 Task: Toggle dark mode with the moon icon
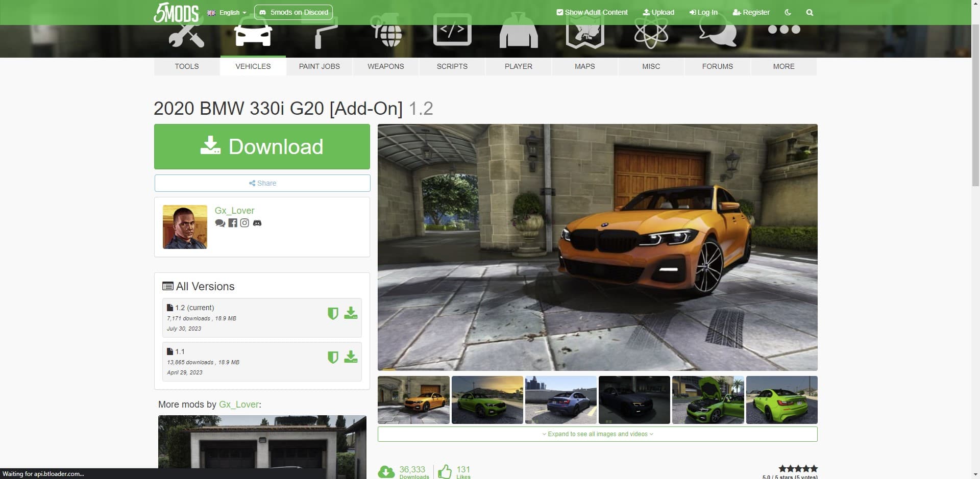coord(788,12)
